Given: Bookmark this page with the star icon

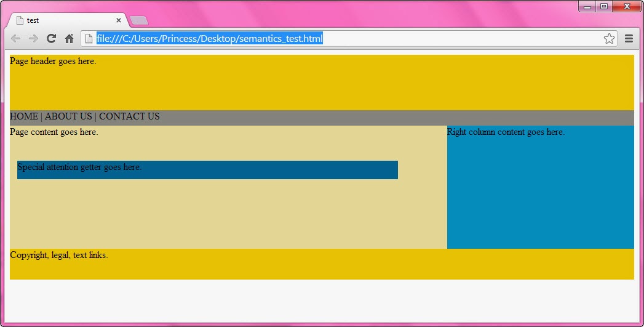Looking at the screenshot, I should pos(609,38).
